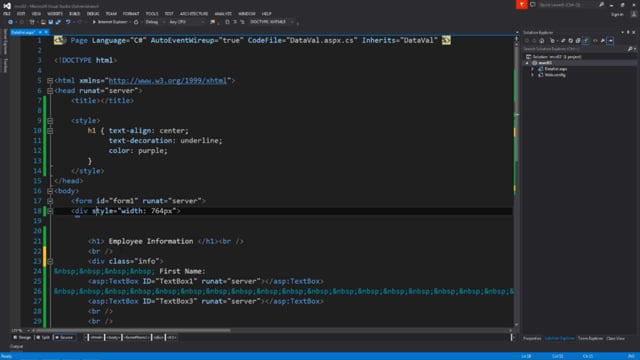Click the Solution Explorer Home icon
Screen dimensions: 640x360
pyautogui.click(x=542, y=40)
